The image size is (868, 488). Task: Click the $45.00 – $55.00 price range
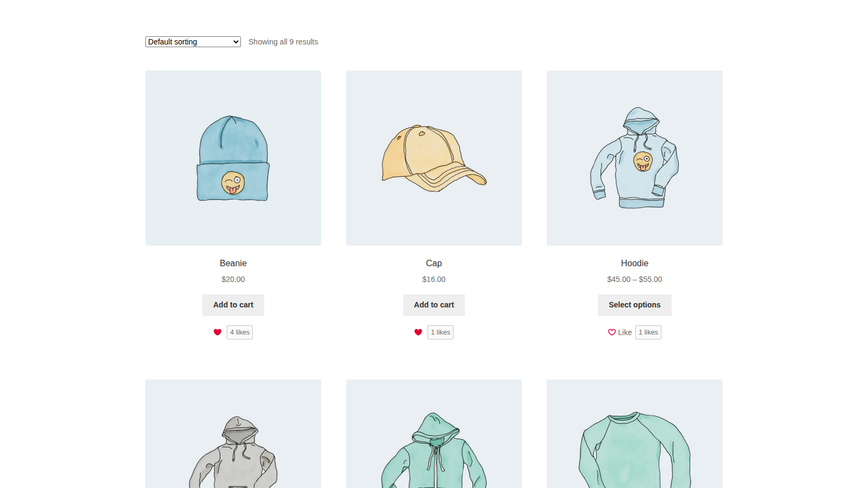[x=635, y=279]
